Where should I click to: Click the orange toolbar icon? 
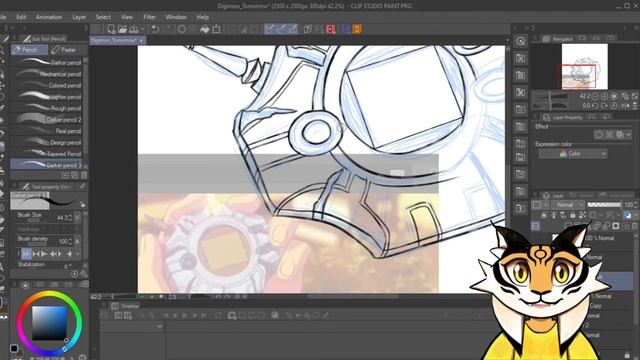coord(357,29)
